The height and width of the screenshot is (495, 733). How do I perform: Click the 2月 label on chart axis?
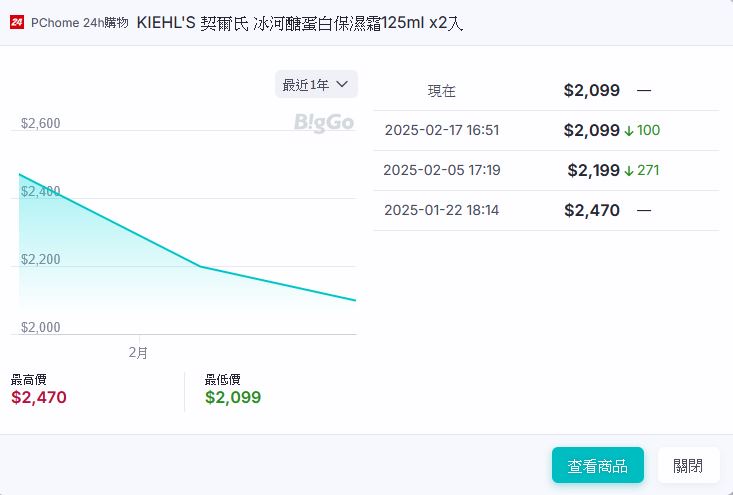point(139,353)
